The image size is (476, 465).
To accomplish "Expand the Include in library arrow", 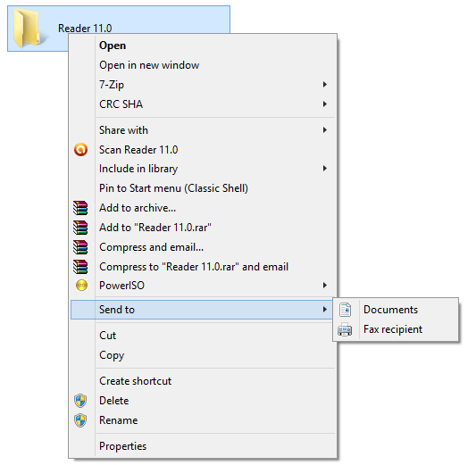I will (x=325, y=169).
